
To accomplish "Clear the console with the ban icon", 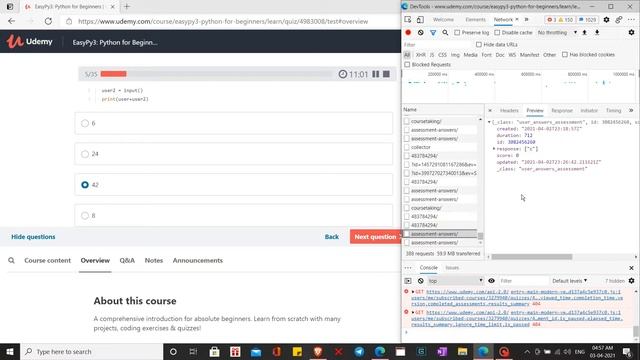I will [x=420, y=281].
